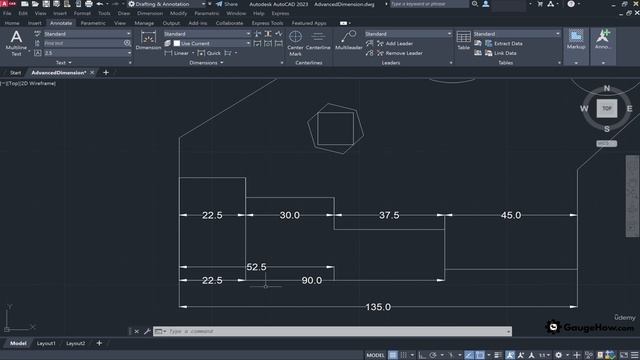This screenshot has width=640, height=360.
Task: Expand the Dimensions panel
Action: 207,63
